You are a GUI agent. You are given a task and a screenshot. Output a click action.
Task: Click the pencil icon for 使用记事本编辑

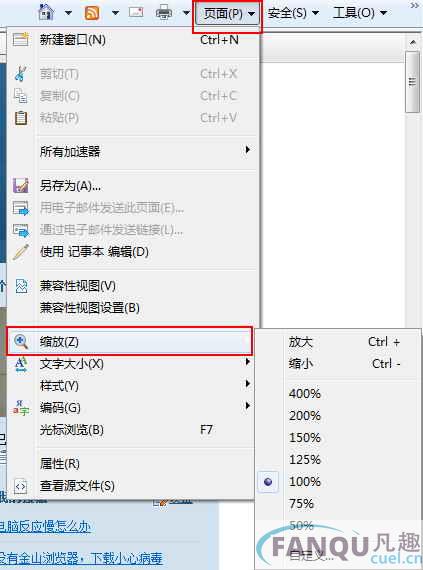pos(21,252)
